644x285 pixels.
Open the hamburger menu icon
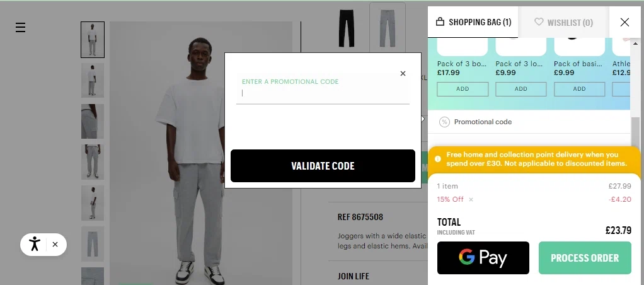[21, 28]
